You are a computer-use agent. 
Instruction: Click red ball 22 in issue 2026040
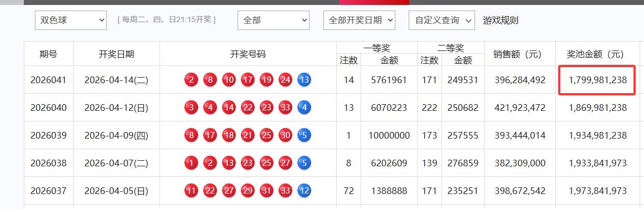[248, 108]
